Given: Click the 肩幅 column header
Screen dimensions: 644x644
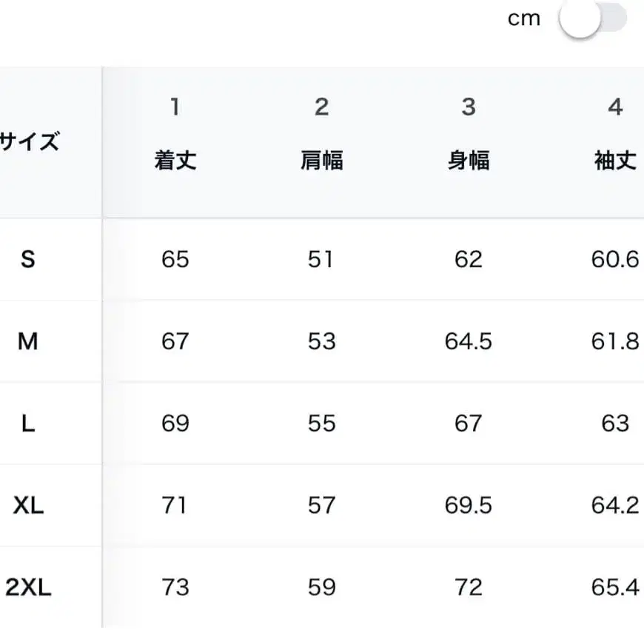Looking at the screenshot, I should click(x=321, y=160).
